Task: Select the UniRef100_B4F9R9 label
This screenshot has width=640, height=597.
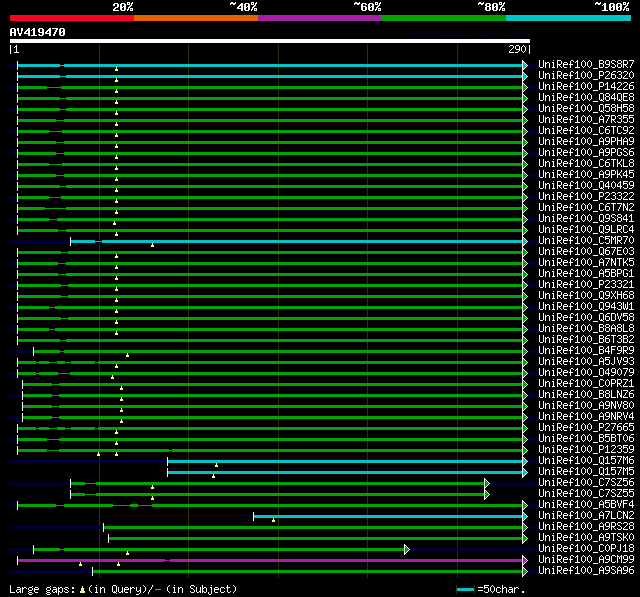Action: point(586,351)
